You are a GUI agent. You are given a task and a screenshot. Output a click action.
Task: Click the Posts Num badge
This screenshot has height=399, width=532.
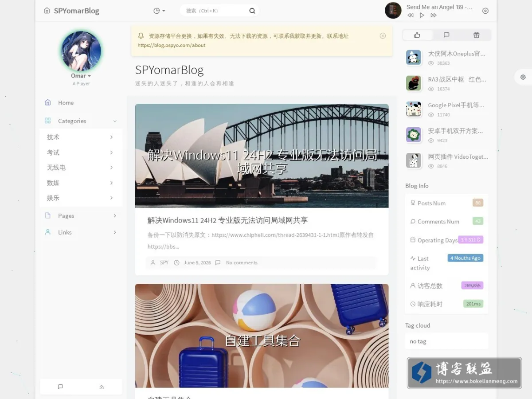coord(478,203)
